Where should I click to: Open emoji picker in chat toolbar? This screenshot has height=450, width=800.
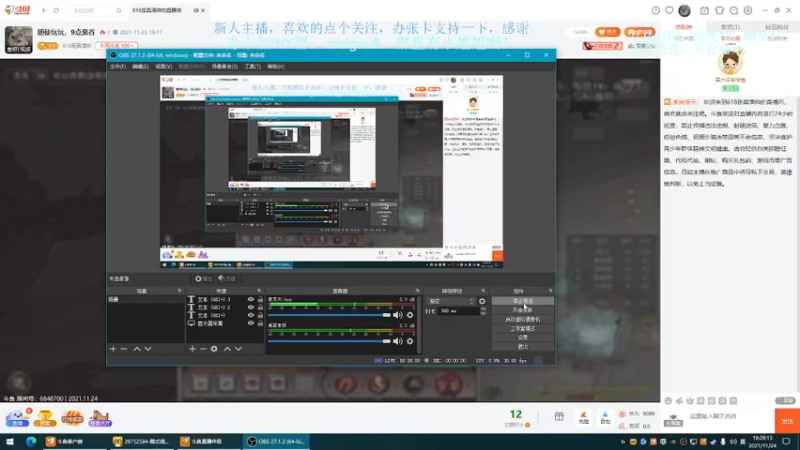point(668,401)
